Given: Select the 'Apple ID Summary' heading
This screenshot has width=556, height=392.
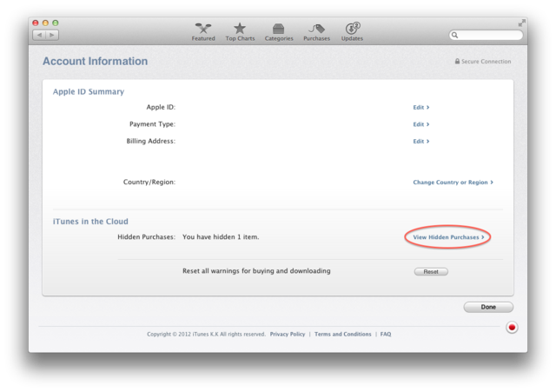Looking at the screenshot, I should 89,91.
